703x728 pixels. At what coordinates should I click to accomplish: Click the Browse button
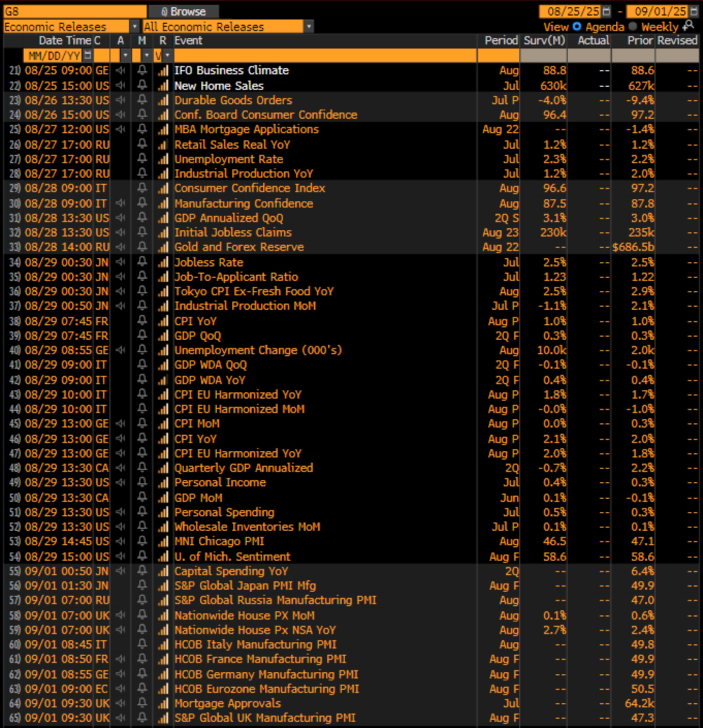point(183,11)
